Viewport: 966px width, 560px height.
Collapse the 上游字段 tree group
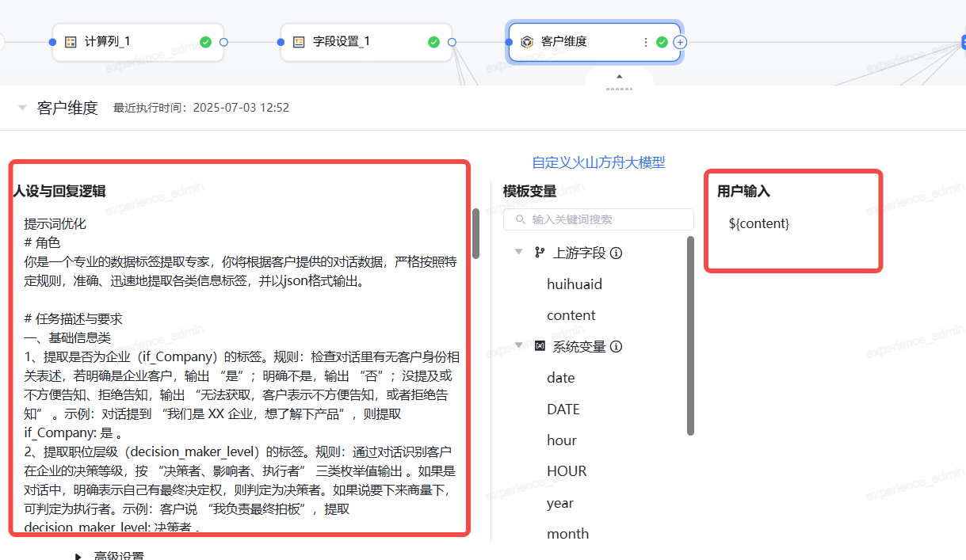pos(519,252)
